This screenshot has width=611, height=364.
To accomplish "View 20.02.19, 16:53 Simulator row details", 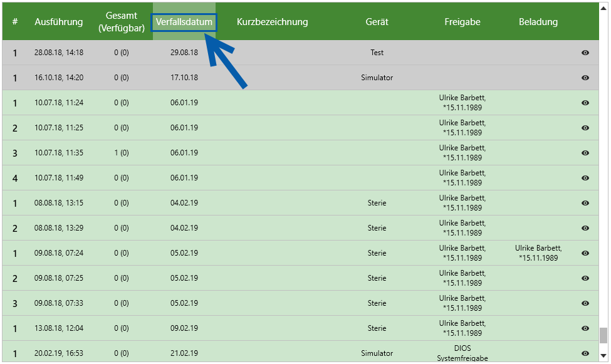I will [585, 353].
